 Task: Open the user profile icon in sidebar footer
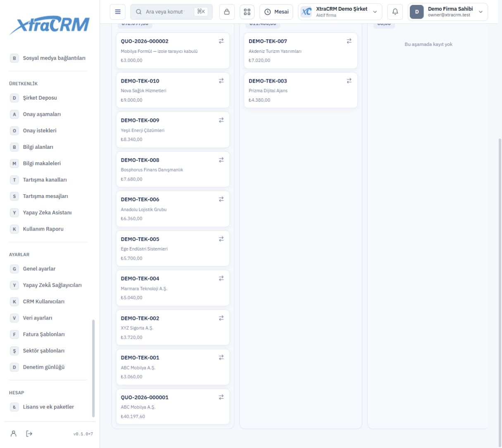(x=14, y=434)
